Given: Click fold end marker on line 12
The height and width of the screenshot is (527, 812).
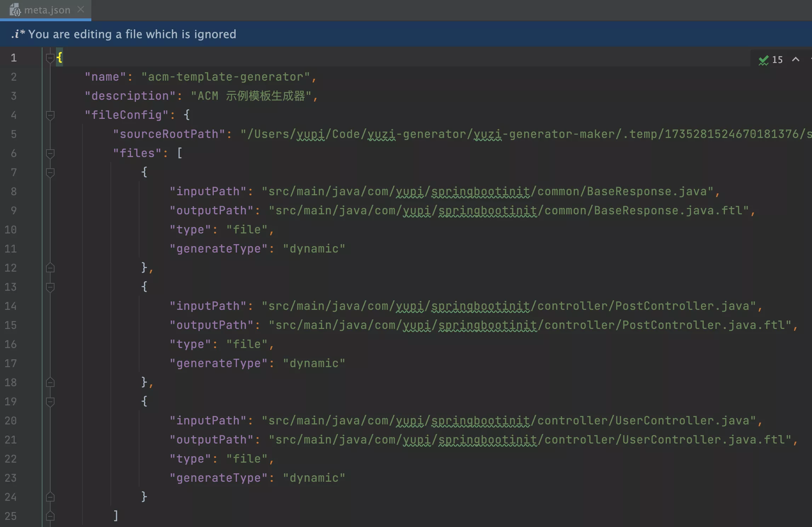Looking at the screenshot, I should (x=50, y=268).
